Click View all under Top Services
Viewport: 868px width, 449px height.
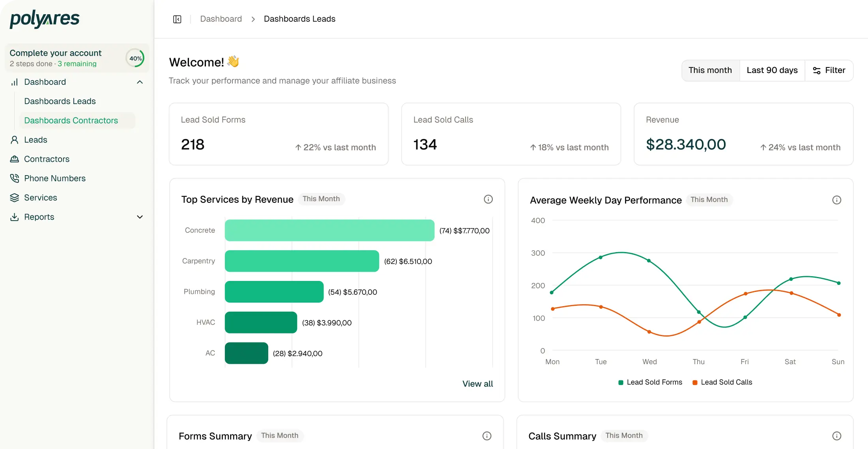(x=477, y=384)
